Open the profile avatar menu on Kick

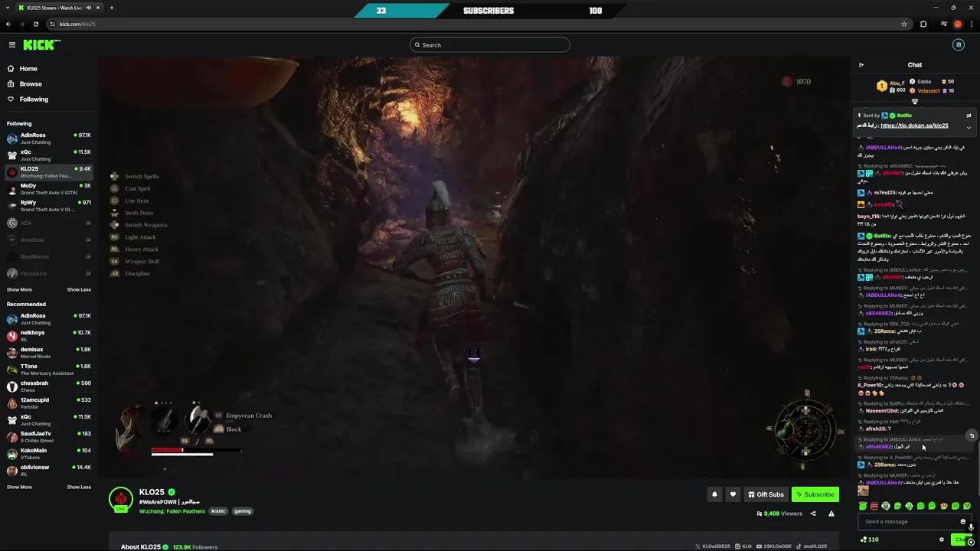tap(958, 45)
